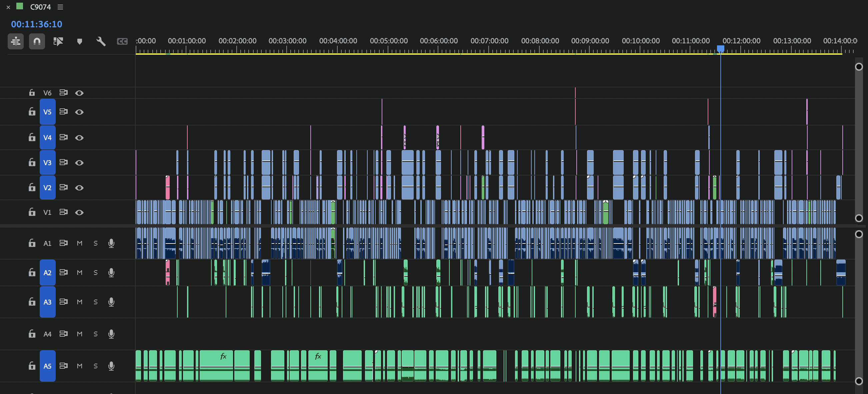Toggle V3 track targeting
Screen dimensions: 868x394
(48, 162)
